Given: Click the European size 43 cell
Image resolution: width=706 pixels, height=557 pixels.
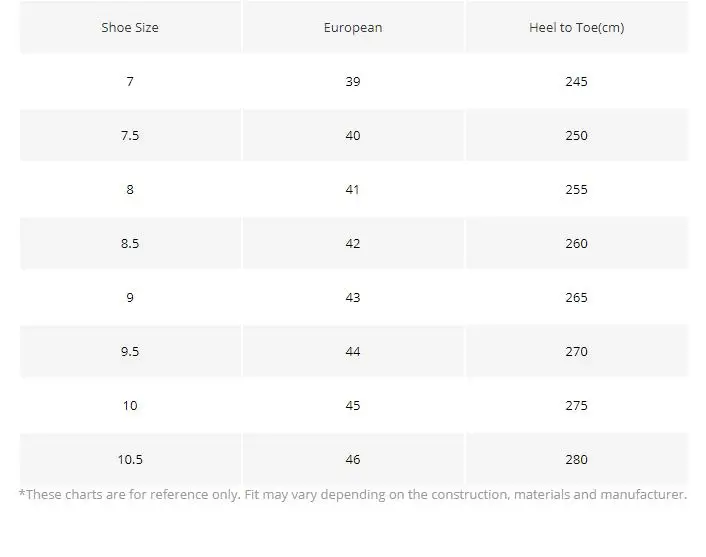Looking at the screenshot, I should 353,298.
